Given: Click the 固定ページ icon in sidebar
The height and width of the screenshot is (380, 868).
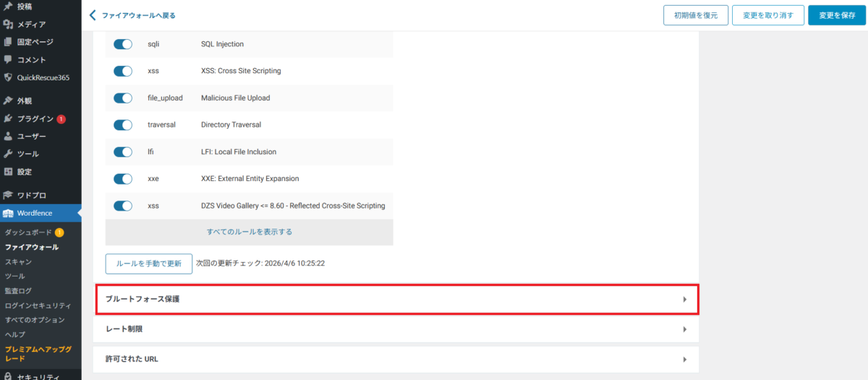Looking at the screenshot, I should (8, 42).
